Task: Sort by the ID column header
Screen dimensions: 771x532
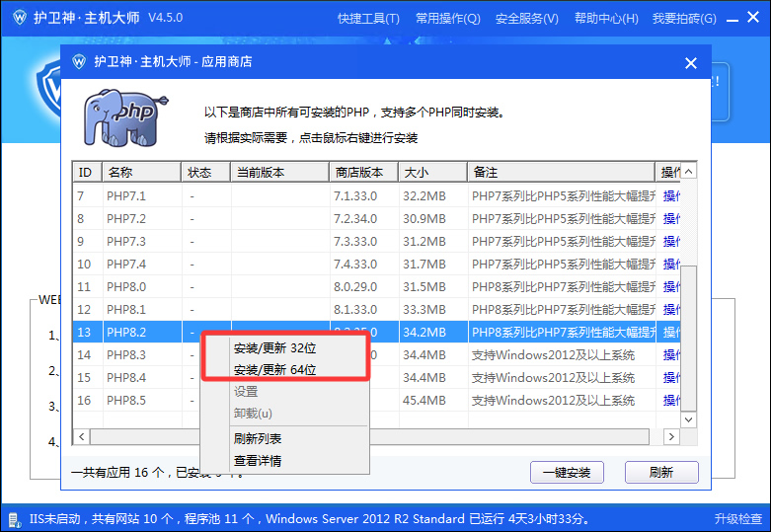Action: [x=87, y=172]
